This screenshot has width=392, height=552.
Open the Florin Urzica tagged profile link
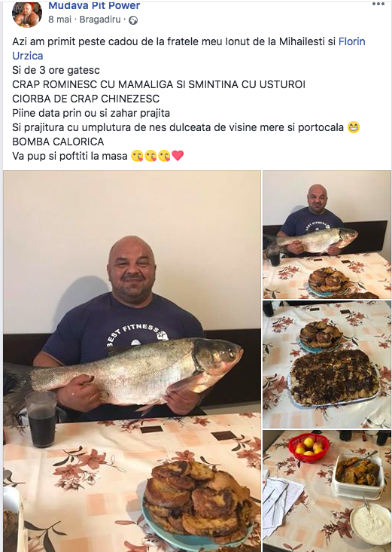[189, 49]
